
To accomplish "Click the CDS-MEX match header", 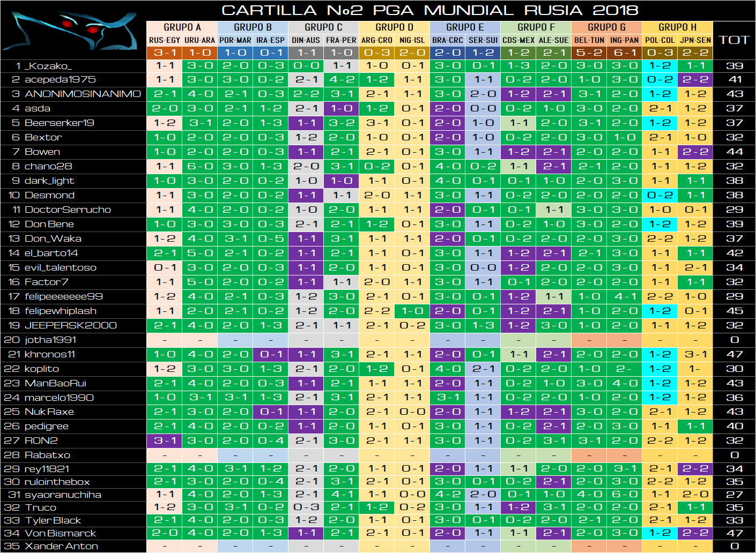I will (x=518, y=40).
